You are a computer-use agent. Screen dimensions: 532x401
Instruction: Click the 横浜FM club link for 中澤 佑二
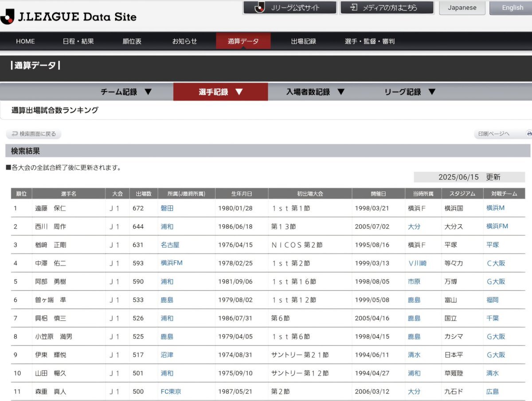[x=172, y=263]
